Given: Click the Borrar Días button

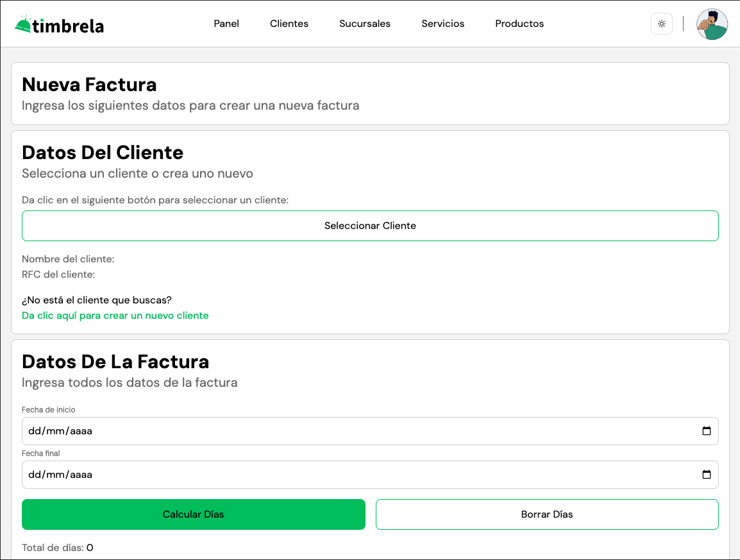Looking at the screenshot, I should (x=547, y=514).
